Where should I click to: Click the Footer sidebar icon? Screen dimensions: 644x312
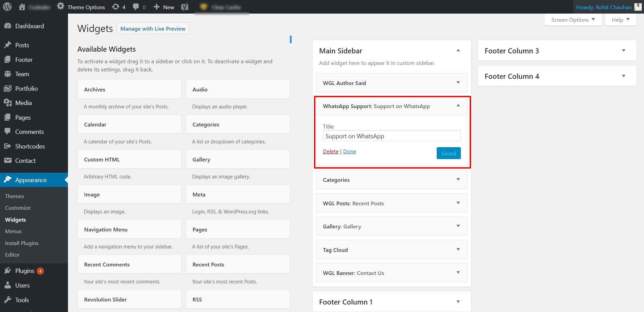(7, 59)
